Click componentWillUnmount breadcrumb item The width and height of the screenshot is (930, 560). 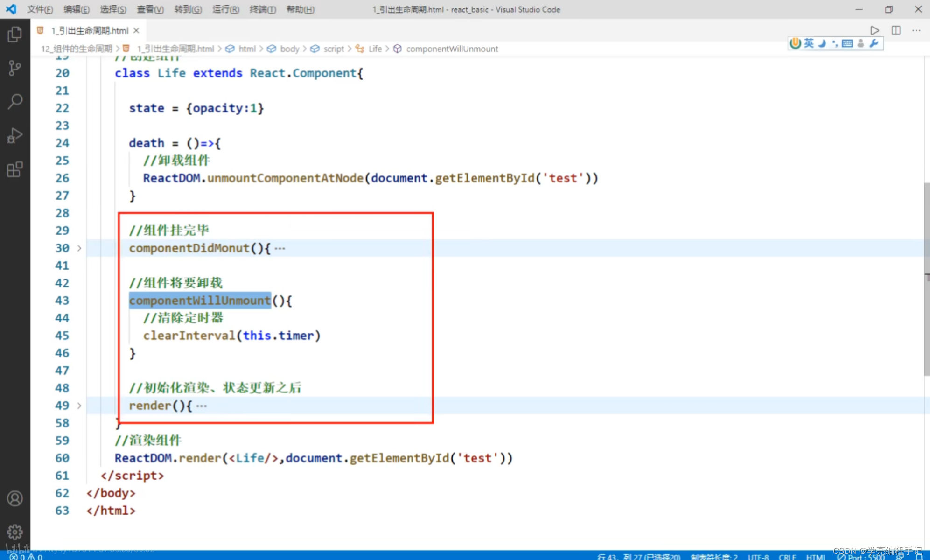click(446, 49)
